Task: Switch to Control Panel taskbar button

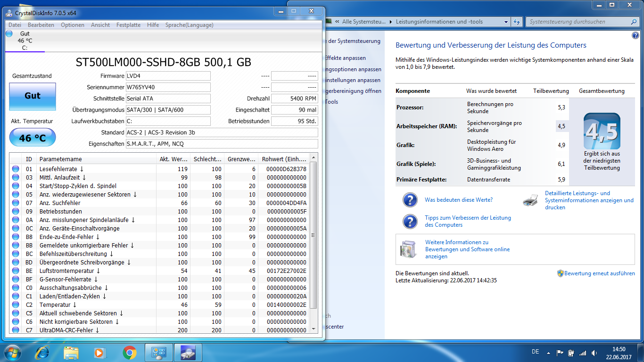Action: [158, 352]
